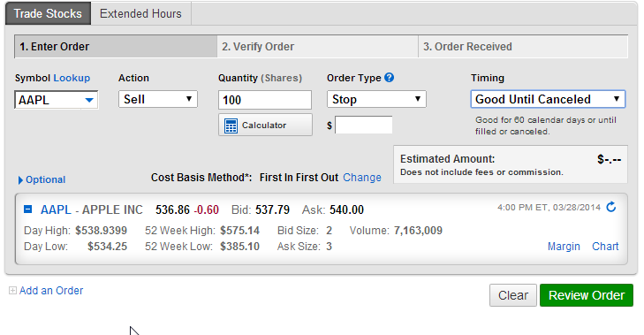Collapse the AAPL quote using the minus icon
Image resolution: width=644 pixels, height=335 pixels.
click(28, 209)
